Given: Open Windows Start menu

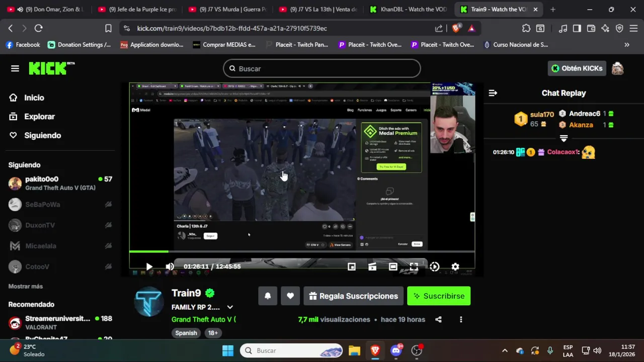Looking at the screenshot, I should (x=228, y=350).
